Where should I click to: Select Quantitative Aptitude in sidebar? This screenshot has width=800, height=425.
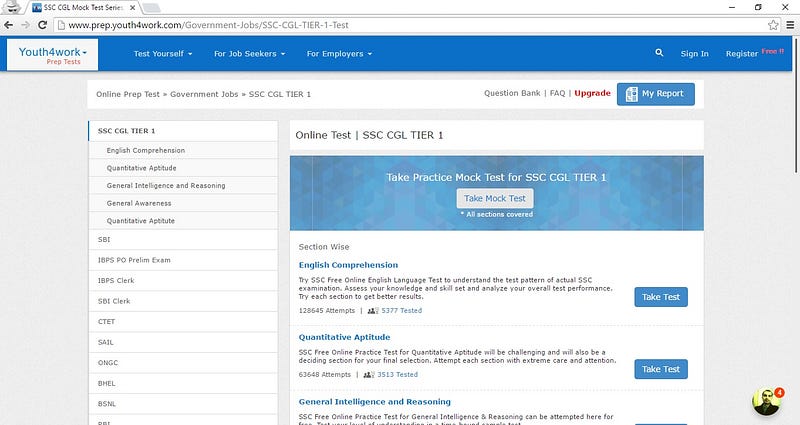pyautogui.click(x=183, y=168)
